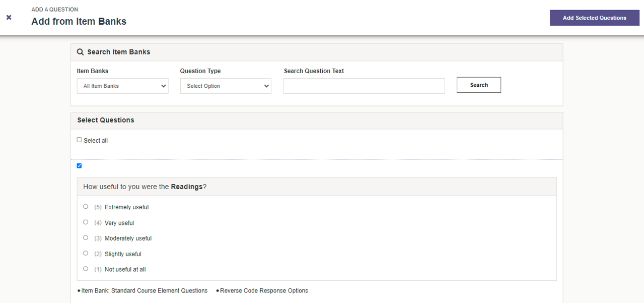Click the arrow on All Item Banks selector
The width and height of the screenshot is (644, 303).
(163, 86)
